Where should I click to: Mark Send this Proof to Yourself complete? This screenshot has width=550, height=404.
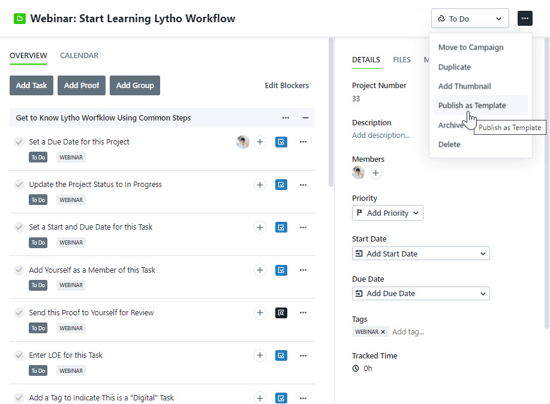(19, 312)
